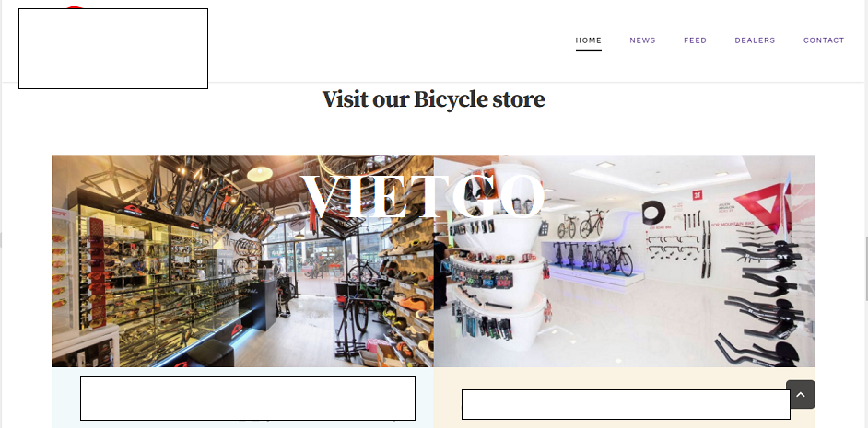
Task: Click the hanging pendant lamp in left photo
Action: (260, 173)
